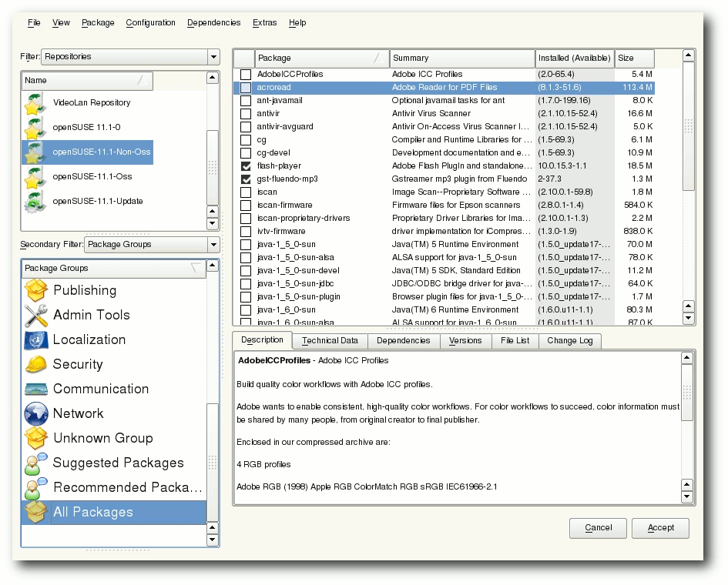This screenshot has width=728, height=585.
Task: Sort by Installed (Available) column header
Action: 575,58
